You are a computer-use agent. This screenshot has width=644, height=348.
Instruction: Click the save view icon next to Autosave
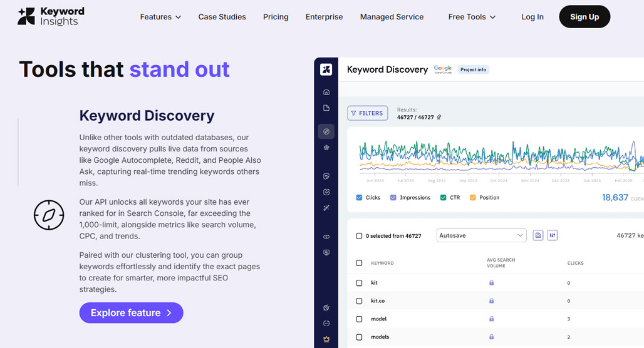click(538, 235)
